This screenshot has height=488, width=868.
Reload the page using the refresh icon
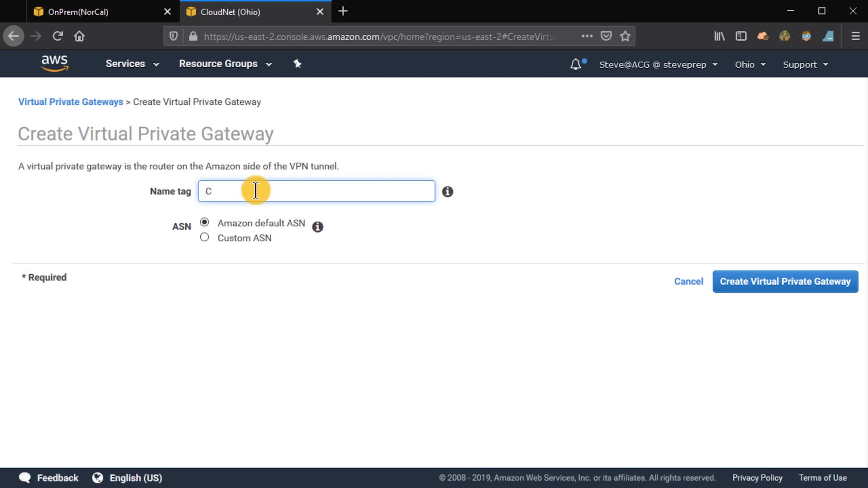pos(57,36)
